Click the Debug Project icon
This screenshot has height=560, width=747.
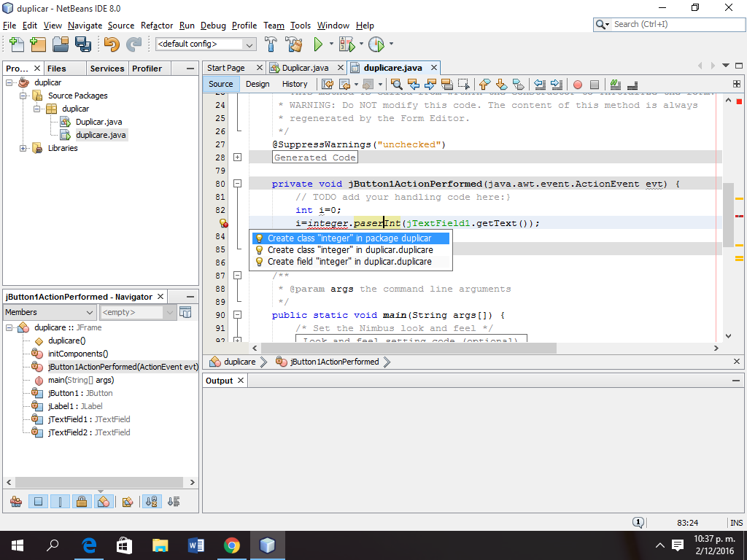pyautogui.click(x=347, y=44)
